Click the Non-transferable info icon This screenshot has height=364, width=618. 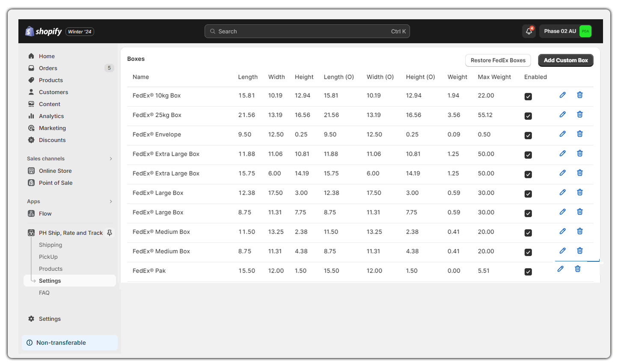(30, 343)
